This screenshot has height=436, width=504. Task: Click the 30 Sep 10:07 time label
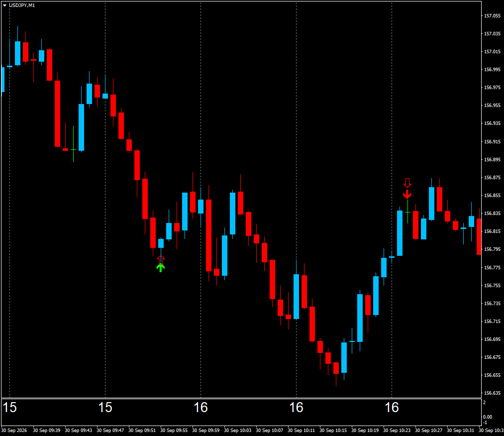click(269, 430)
